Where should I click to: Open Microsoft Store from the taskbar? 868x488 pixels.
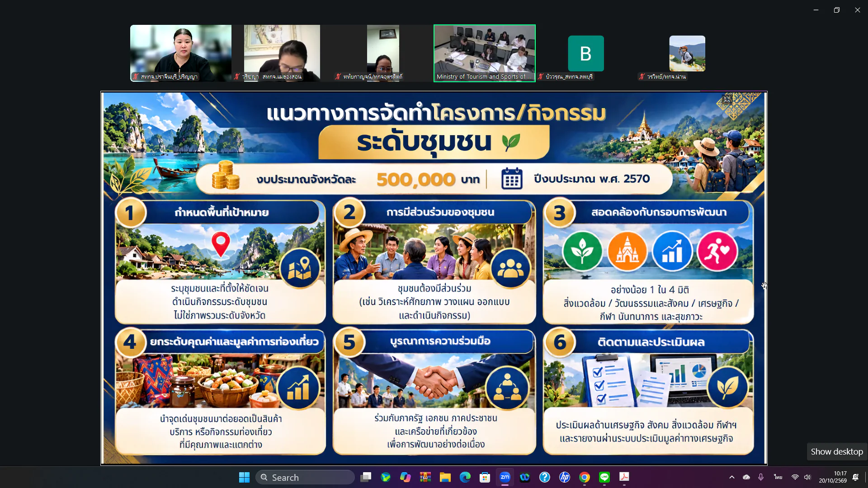[x=485, y=477]
